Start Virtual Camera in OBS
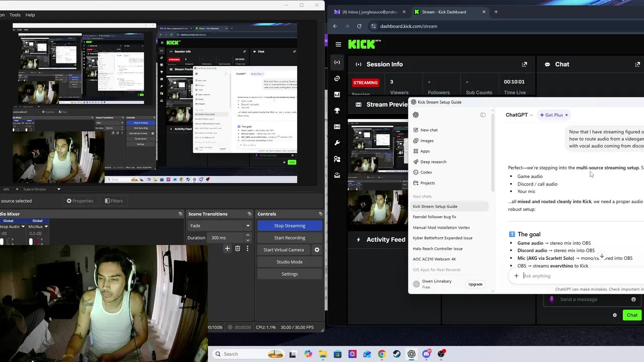The image size is (644, 362). [284, 250]
